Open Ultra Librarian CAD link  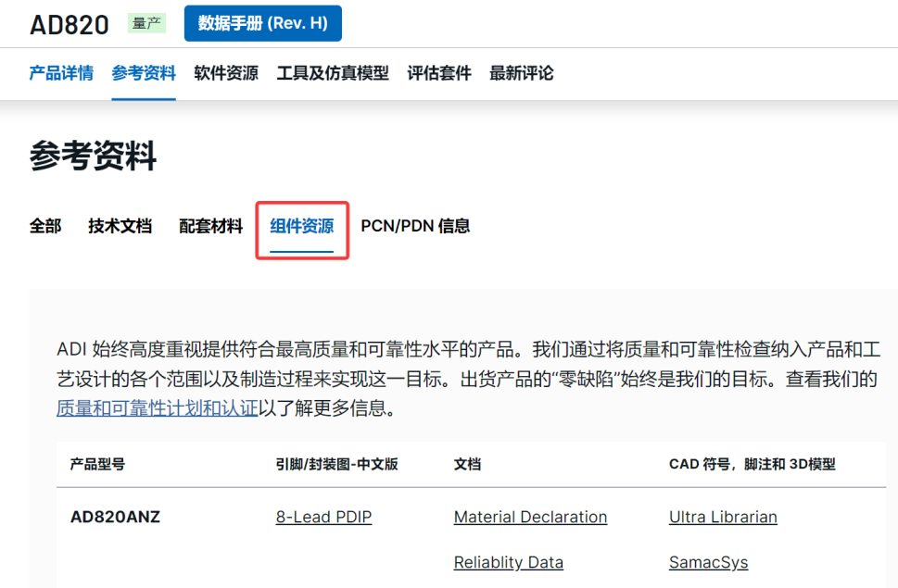[x=723, y=517]
